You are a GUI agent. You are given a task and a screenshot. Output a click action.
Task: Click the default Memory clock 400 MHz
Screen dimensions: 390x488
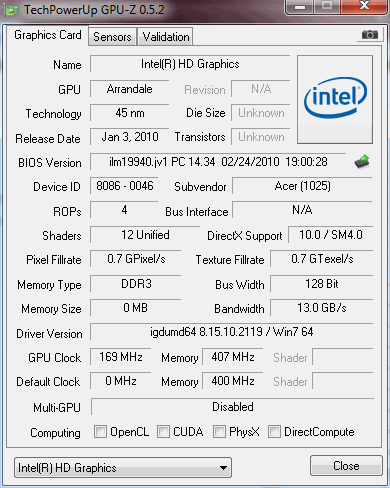click(x=233, y=381)
